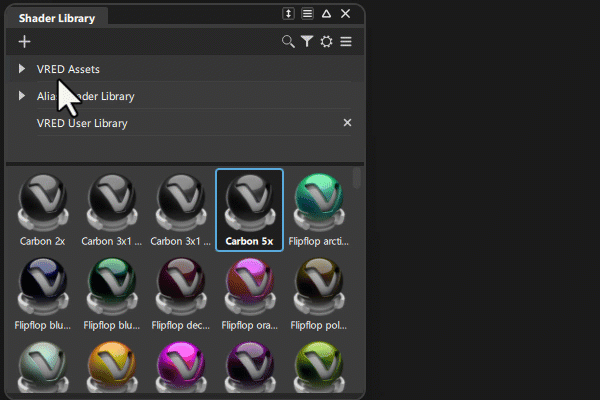Click the Flipflop arcti... name label

[319, 241]
